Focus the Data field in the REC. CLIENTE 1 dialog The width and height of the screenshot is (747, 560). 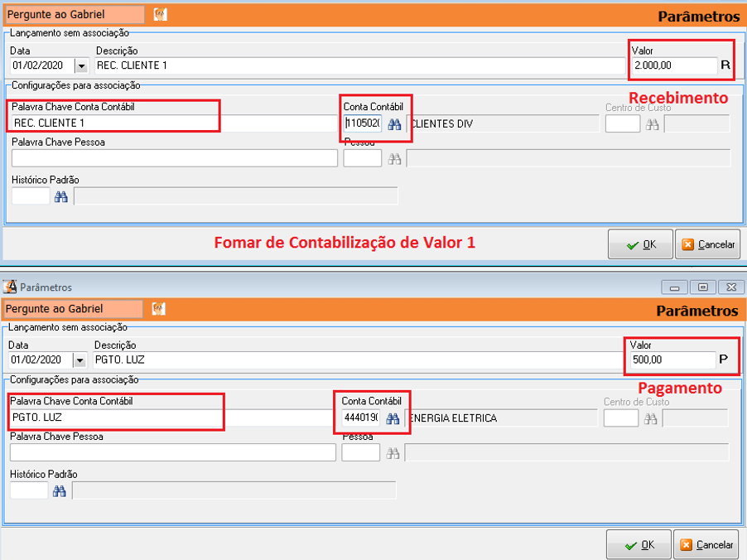pos(43,65)
